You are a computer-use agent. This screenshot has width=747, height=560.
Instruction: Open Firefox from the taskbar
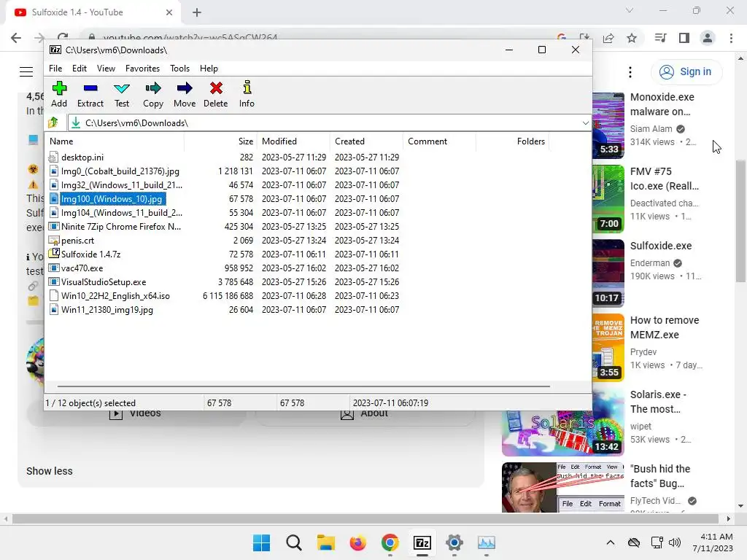[357, 542]
